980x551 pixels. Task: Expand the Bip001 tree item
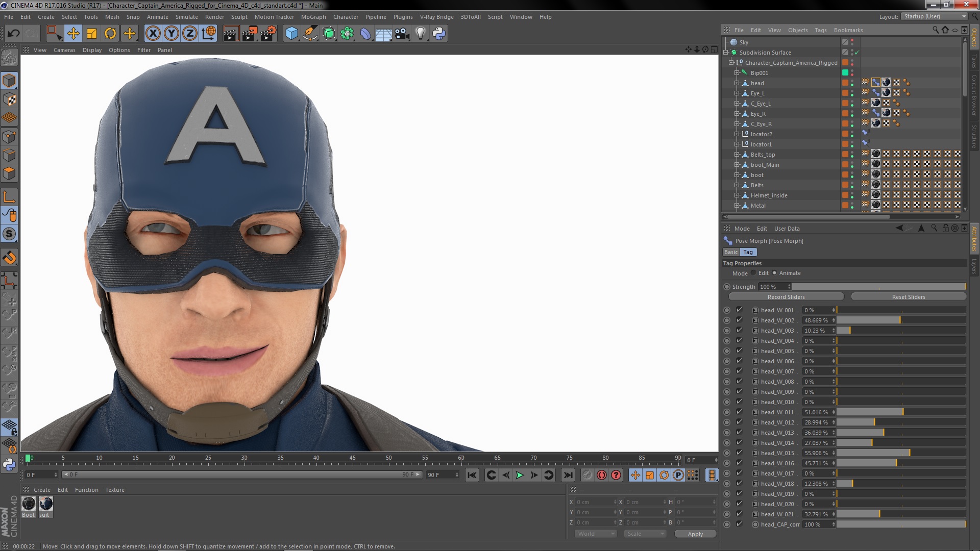737,73
